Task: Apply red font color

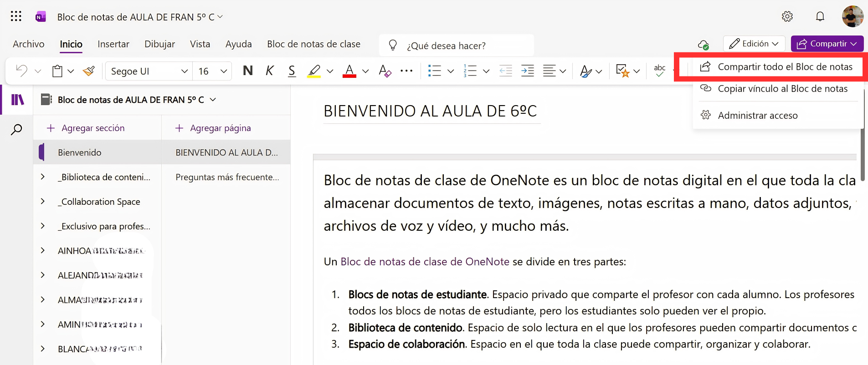Action: (x=349, y=71)
